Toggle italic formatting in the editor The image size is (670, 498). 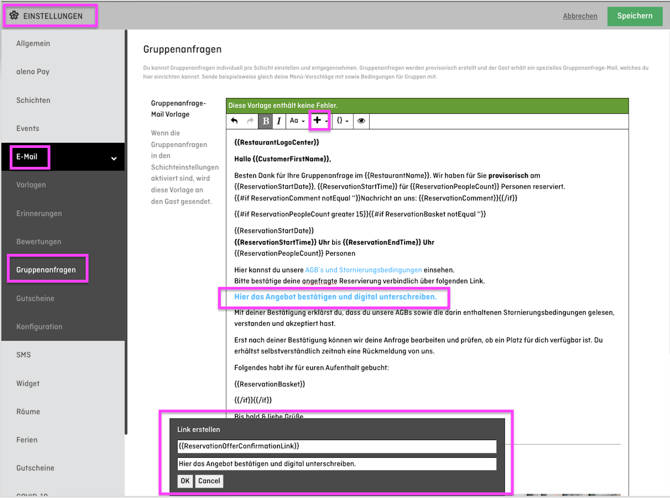point(279,121)
